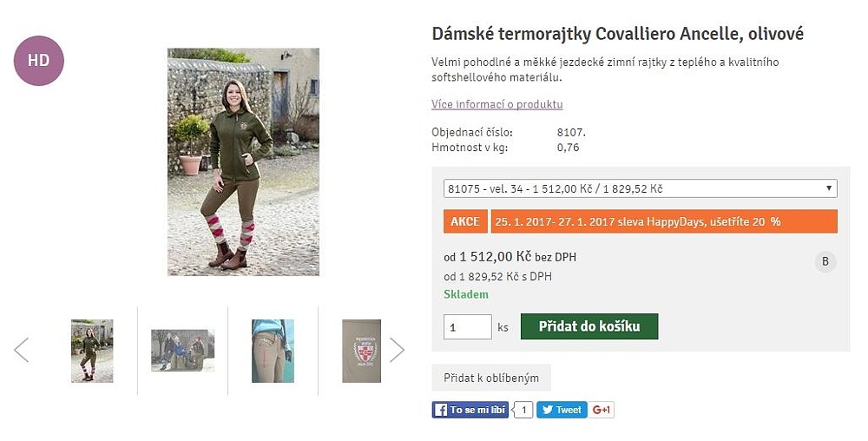Show previous thumbnails with left arrow

22,350
